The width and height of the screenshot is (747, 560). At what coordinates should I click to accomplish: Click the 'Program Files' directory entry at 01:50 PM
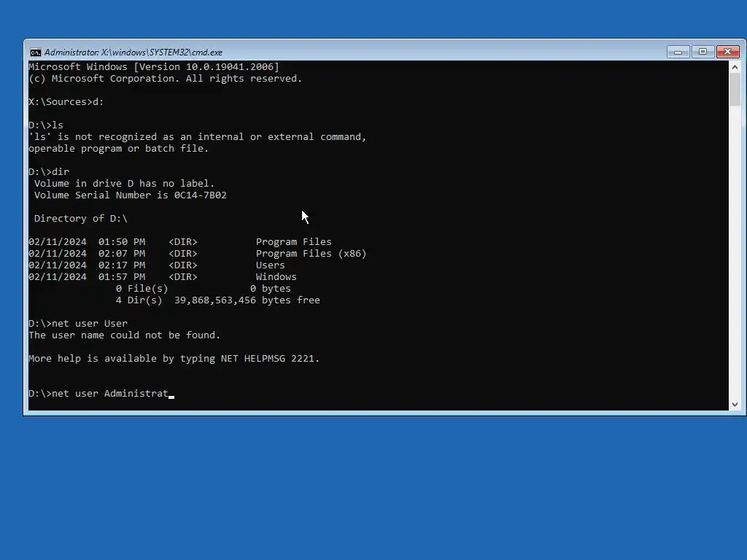point(180,242)
